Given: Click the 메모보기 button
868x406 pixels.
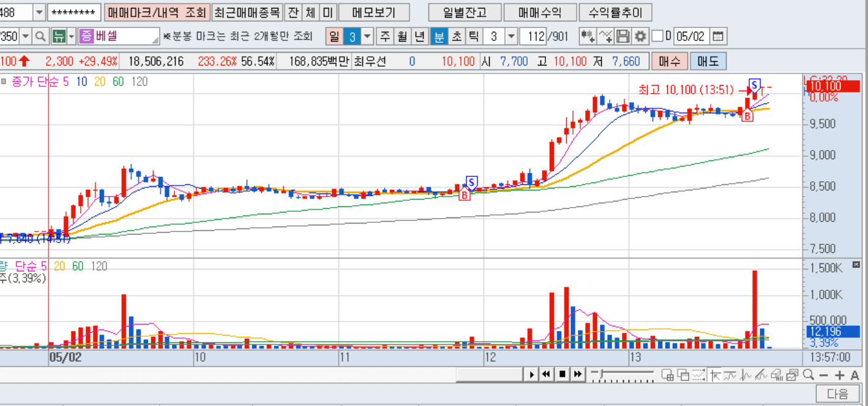Looking at the screenshot, I should (x=374, y=12).
